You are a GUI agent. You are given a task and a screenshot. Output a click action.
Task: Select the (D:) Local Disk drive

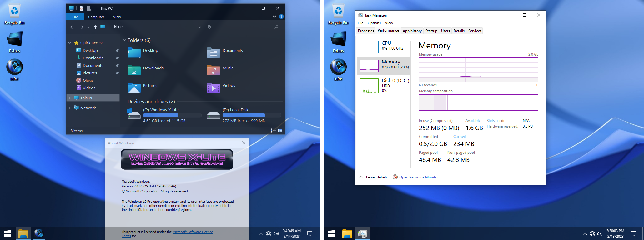pos(244,115)
